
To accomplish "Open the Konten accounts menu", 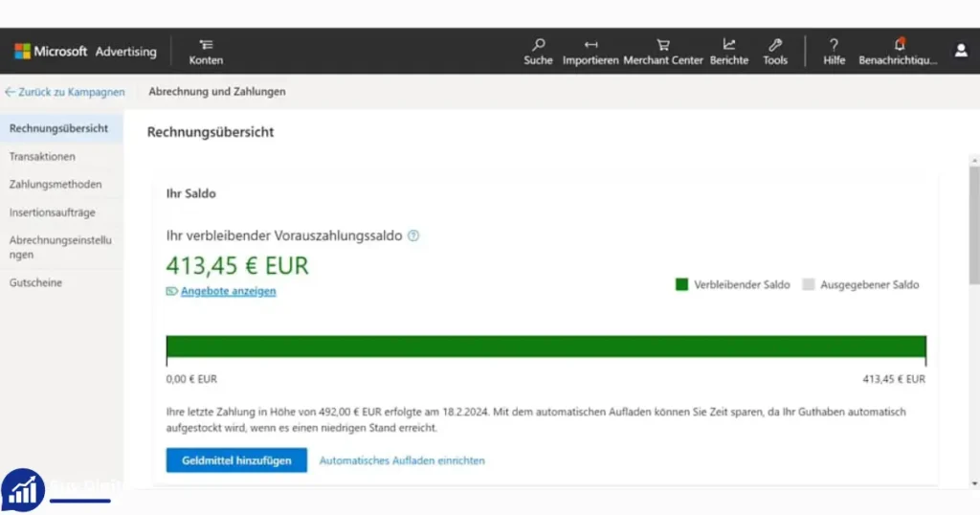I will [206, 52].
